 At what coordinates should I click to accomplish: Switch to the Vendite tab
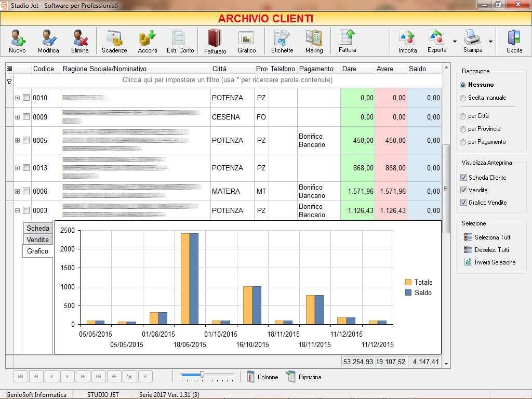(37, 240)
